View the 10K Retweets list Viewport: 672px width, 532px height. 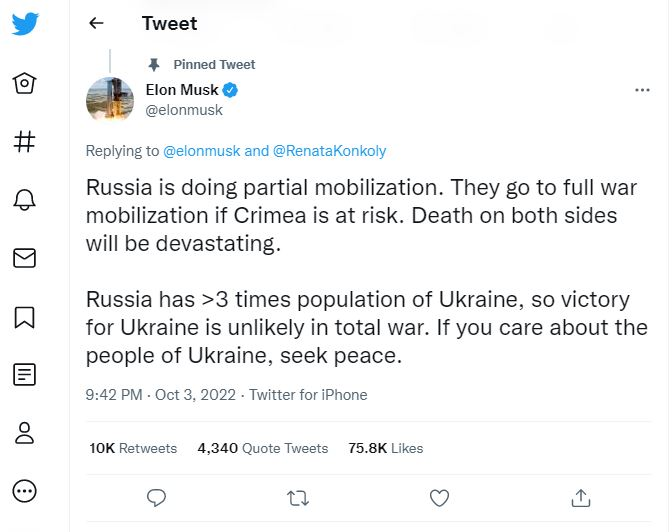pos(133,448)
